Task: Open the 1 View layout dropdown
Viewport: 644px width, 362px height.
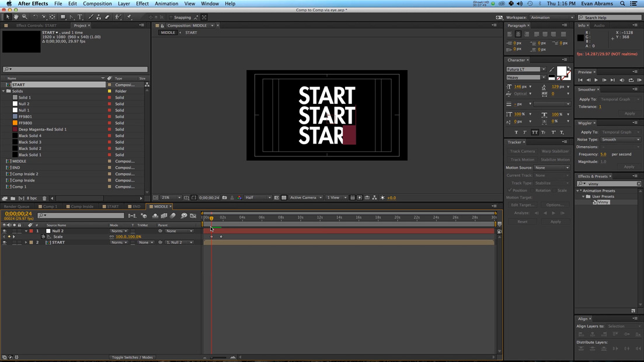Action: (x=336, y=198)
